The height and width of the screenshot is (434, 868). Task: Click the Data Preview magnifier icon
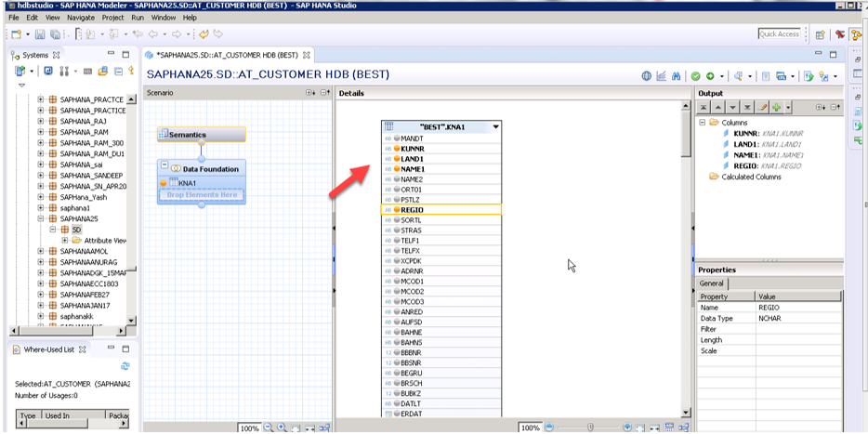[x=739, y=76]
